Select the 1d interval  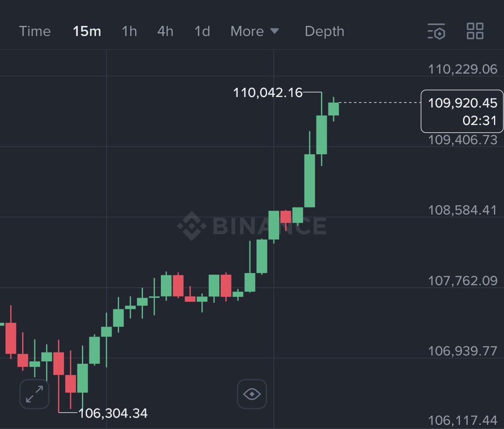(x=202, y=31)
